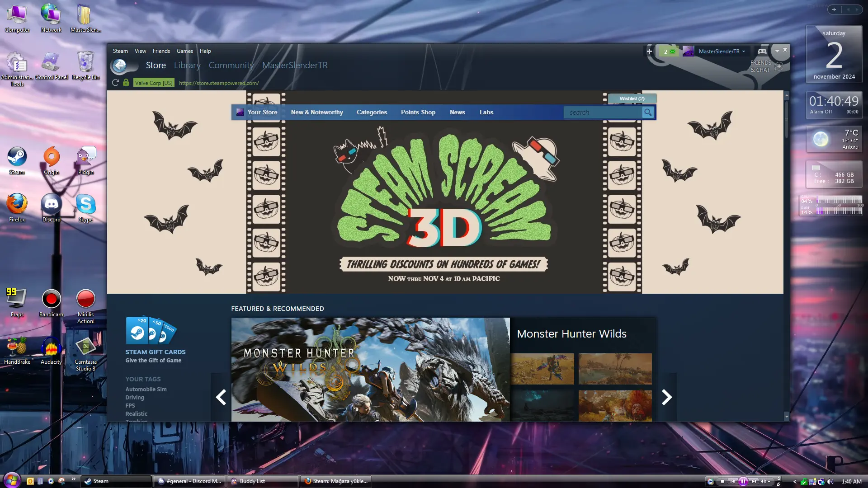Image resolution: width=868 pixels, height=488 pixels.
Task: Pause playback in the taskbar media player
Action: [743, 481]
